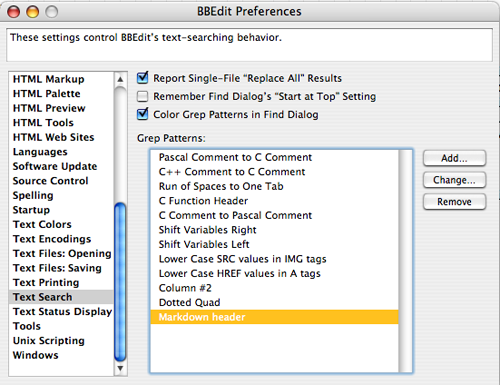The width and height of the screenshot is (500, 385).
Task: Open Text Status Display preferences
Action: 62,312
